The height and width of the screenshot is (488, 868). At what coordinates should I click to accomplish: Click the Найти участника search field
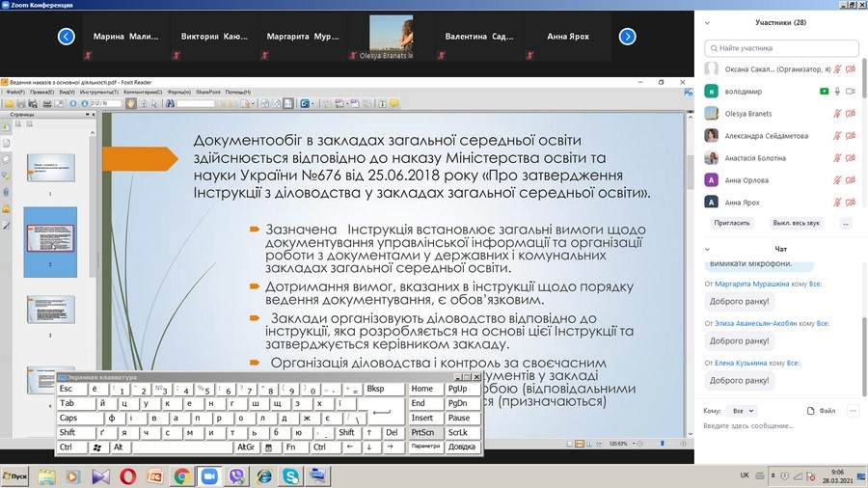(781, 47)
